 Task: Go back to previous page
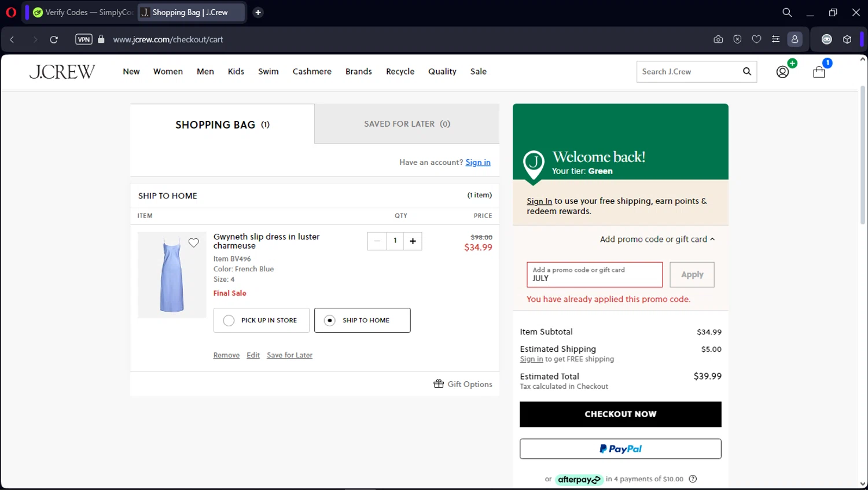[12, 39]
